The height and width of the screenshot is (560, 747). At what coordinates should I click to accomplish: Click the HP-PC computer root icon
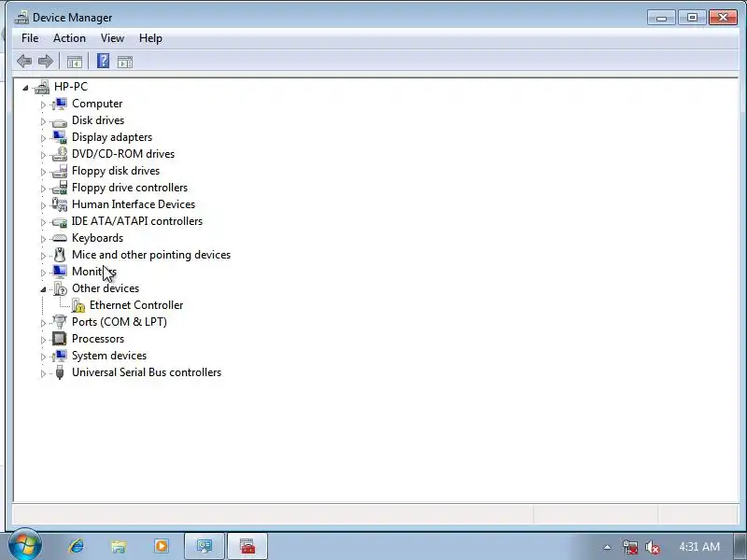tap(42, 87)
